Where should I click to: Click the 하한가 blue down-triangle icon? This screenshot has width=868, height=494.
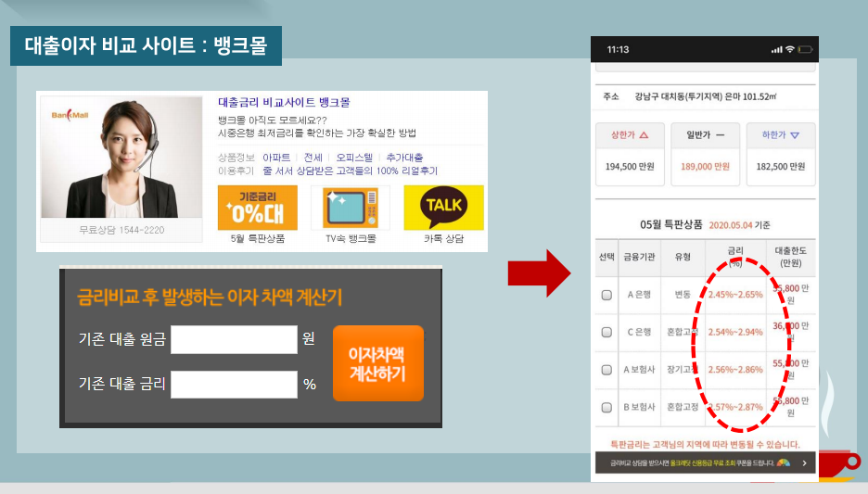point(795,135)
